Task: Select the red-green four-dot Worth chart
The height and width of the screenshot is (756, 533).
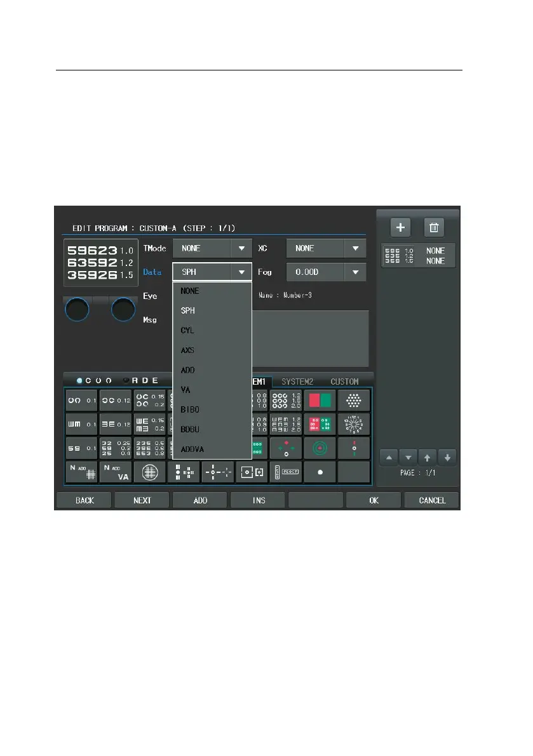Action: (x=286, y=448)
